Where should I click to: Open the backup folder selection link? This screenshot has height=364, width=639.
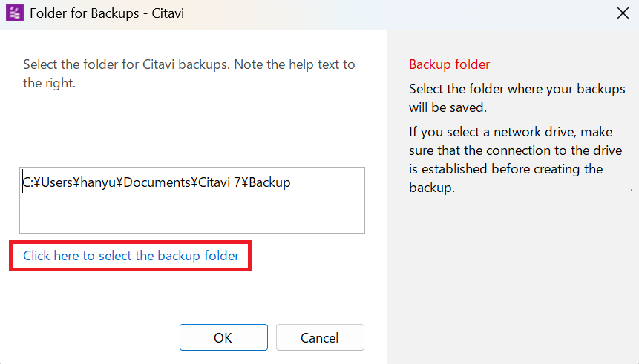131,256
